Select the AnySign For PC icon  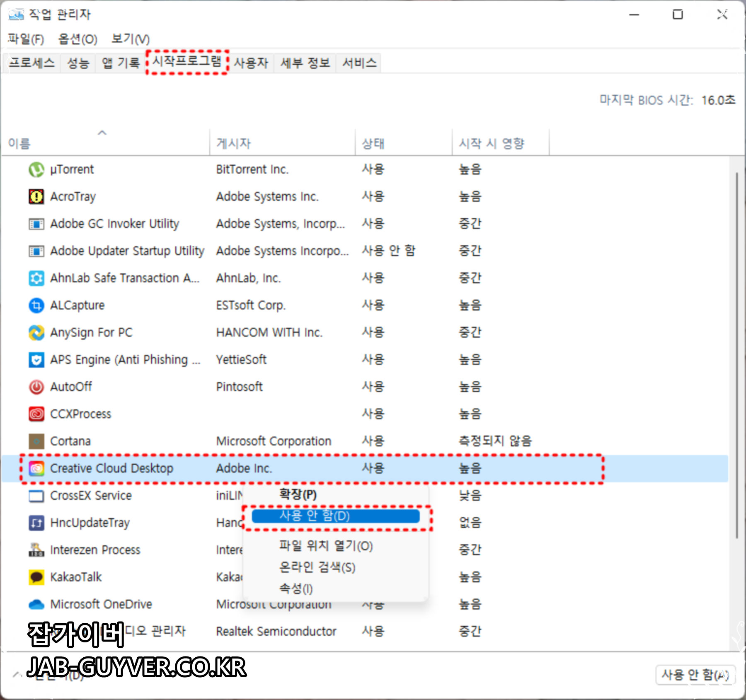coord(36,333)
